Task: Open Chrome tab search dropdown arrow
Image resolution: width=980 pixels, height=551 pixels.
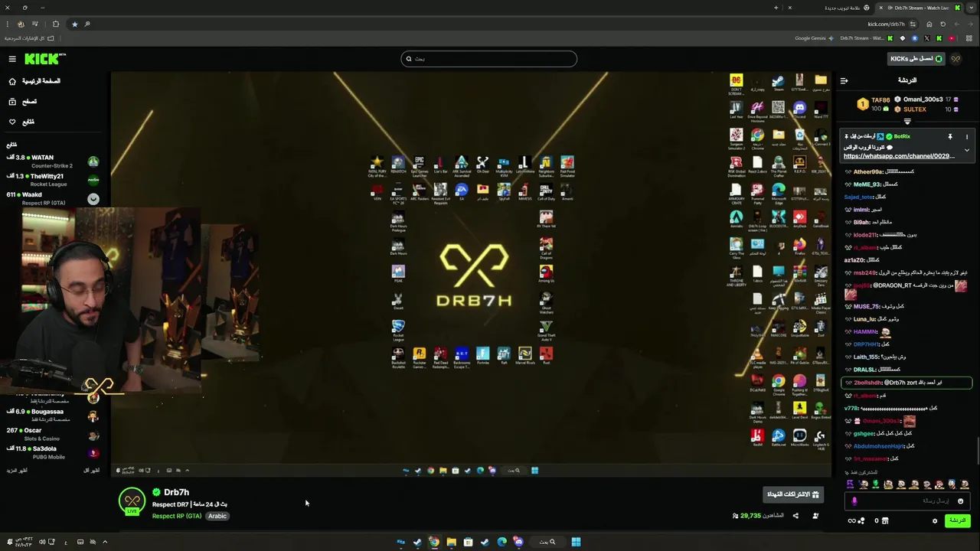Action: (972, 8)
